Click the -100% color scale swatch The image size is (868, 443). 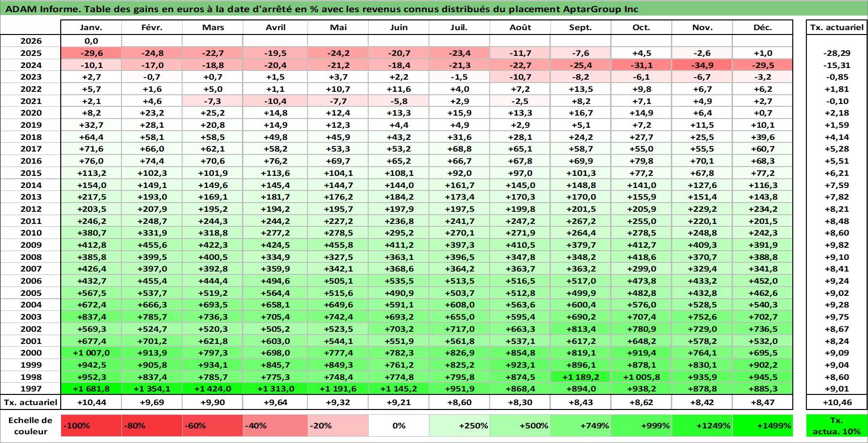pos(91,426)
